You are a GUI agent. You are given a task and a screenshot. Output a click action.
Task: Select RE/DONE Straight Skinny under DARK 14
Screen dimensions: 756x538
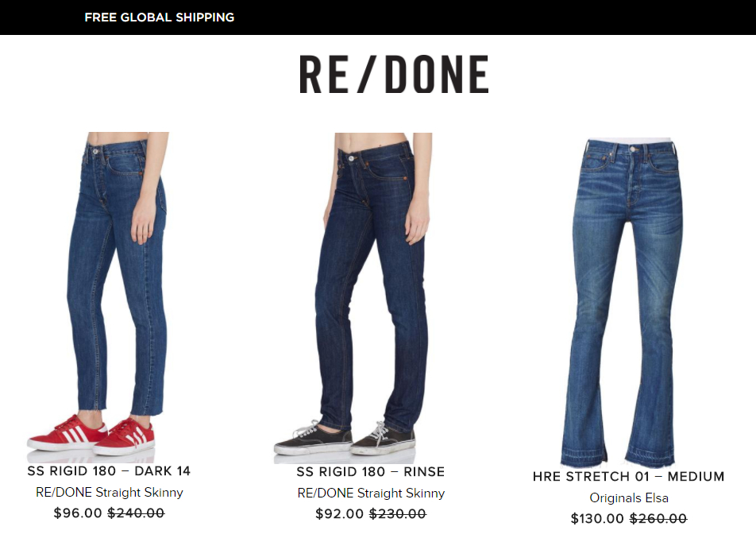(110, 492)
